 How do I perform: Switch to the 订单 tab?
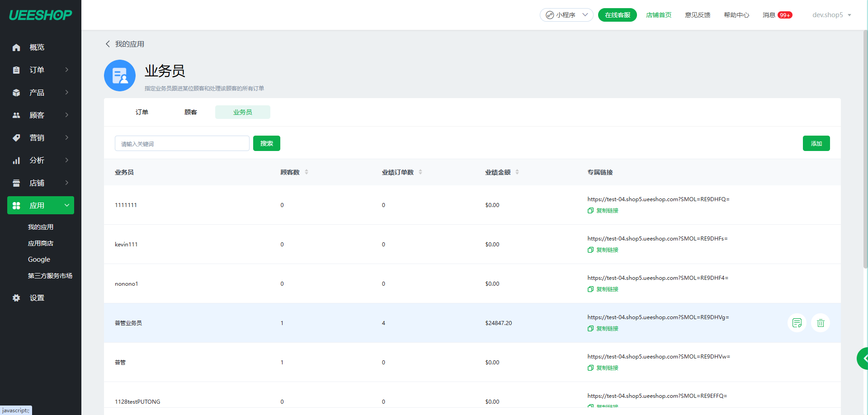coord(142,112)
